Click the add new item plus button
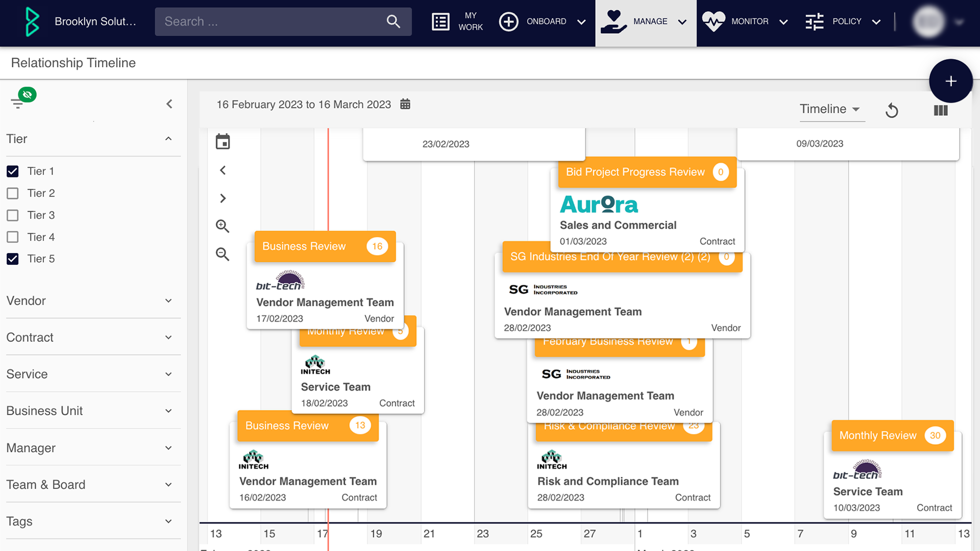 (950, 80)
